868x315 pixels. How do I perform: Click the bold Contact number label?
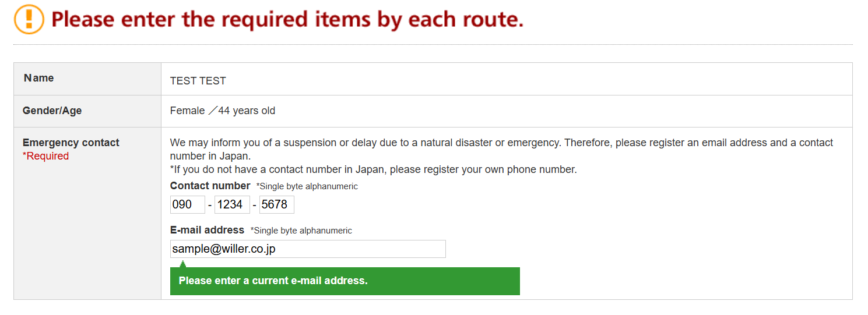[210, 186]
